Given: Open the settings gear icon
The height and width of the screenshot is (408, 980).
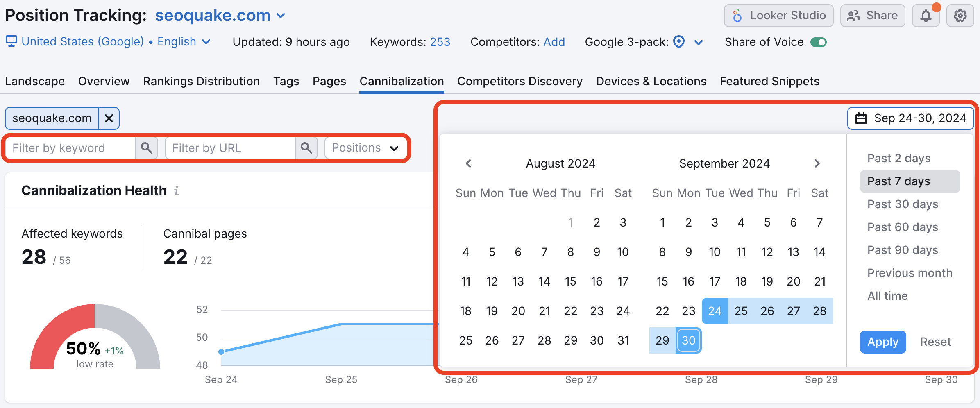Looking at the screenshot, I should [960, 16].
